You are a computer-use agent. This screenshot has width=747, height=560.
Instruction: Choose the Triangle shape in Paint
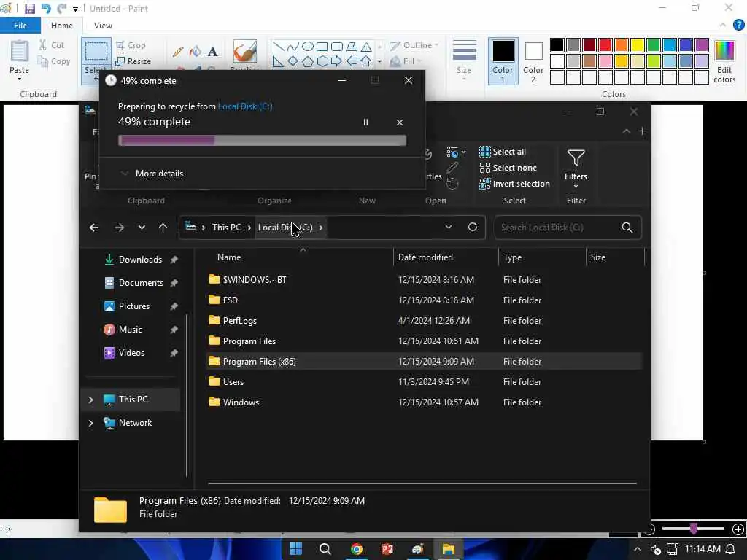click(366, 47)
